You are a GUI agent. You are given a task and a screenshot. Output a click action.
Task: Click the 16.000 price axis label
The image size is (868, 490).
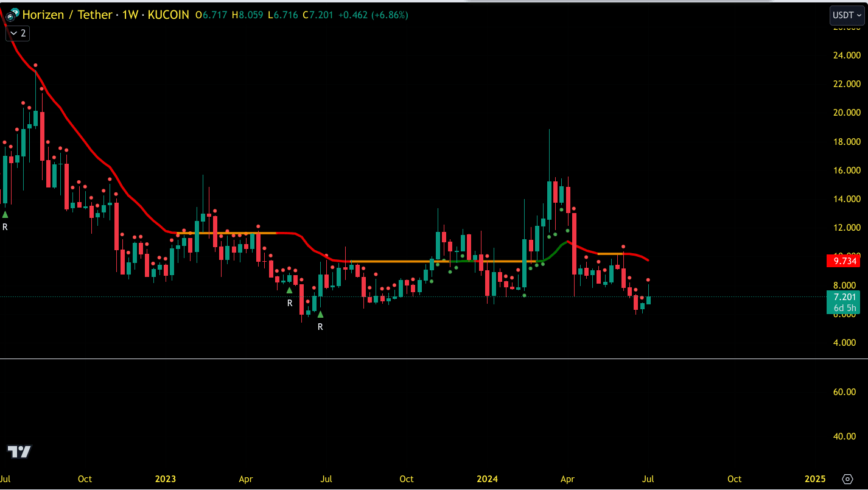coord(847,170)
